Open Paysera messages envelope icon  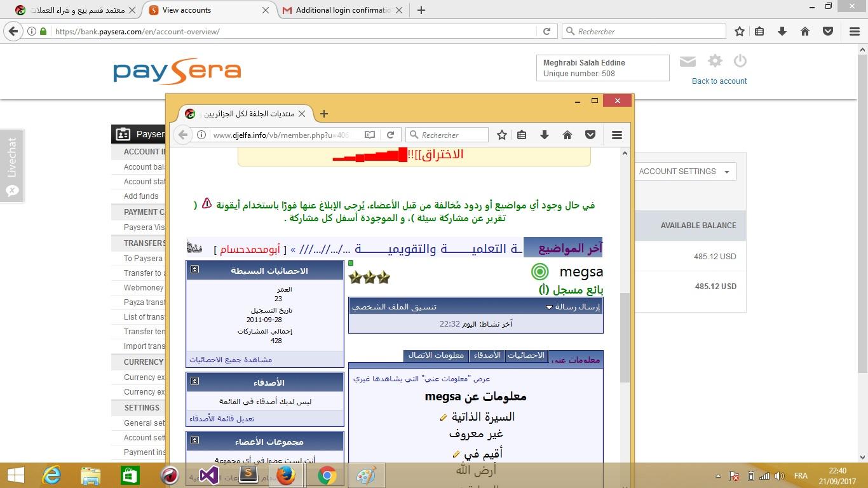688,62
